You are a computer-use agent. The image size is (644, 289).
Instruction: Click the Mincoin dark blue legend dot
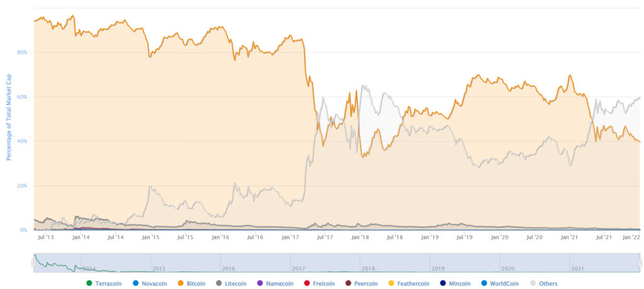tap(443, 283)
